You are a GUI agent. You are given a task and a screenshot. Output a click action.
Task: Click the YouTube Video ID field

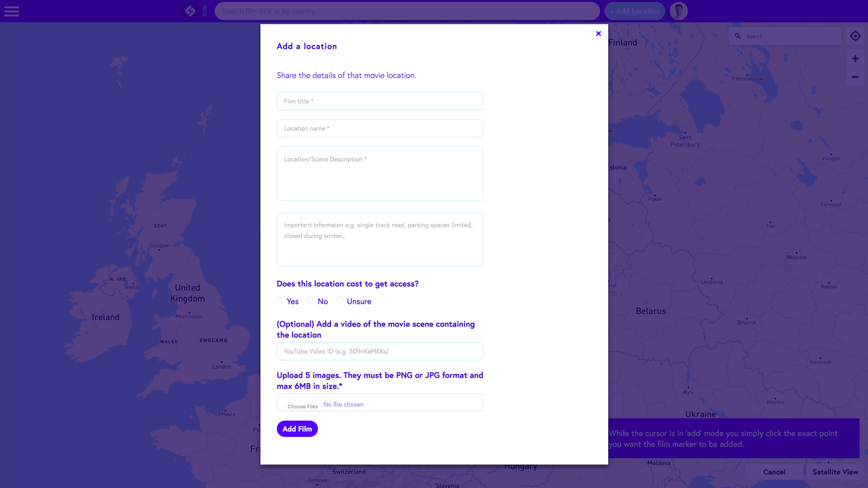coord(380,351)
